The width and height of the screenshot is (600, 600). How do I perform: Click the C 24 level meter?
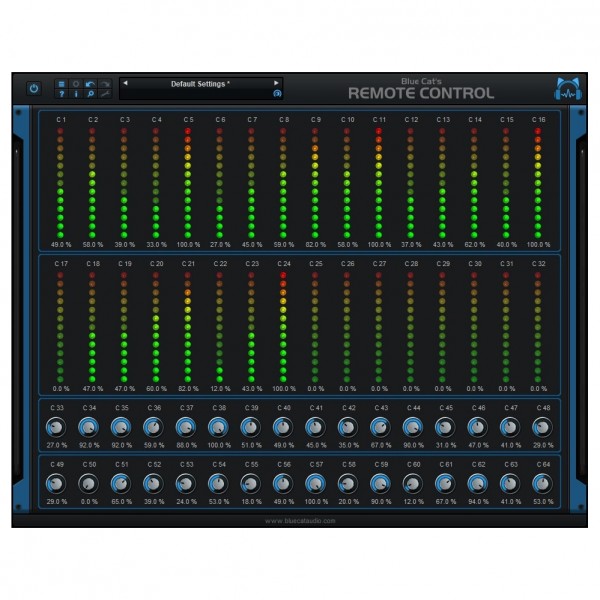tap(283, 327)
